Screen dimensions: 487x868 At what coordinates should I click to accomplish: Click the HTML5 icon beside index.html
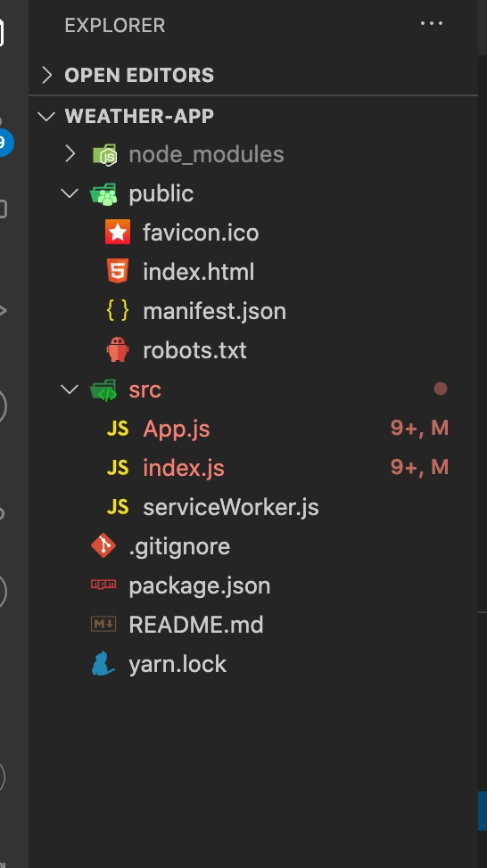118,271
